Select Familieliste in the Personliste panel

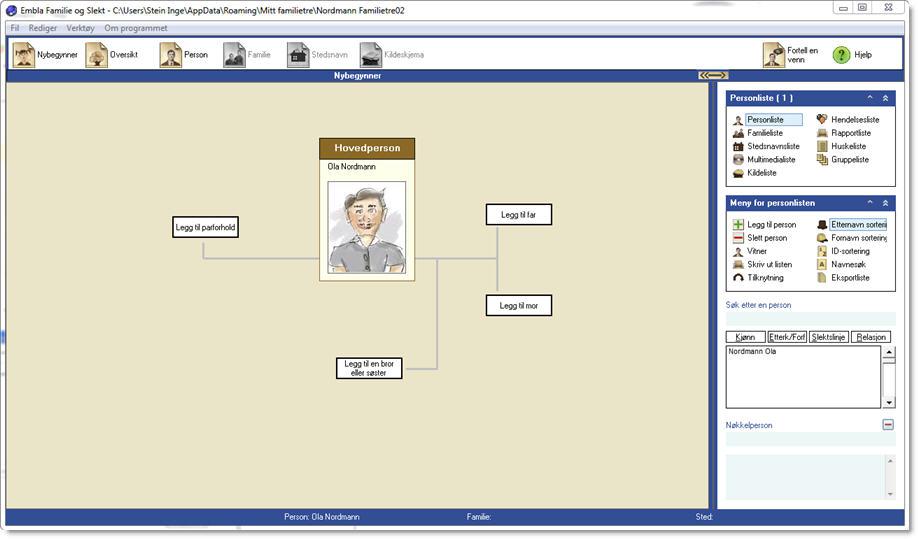pyautogui.click(x=764, y=133)
